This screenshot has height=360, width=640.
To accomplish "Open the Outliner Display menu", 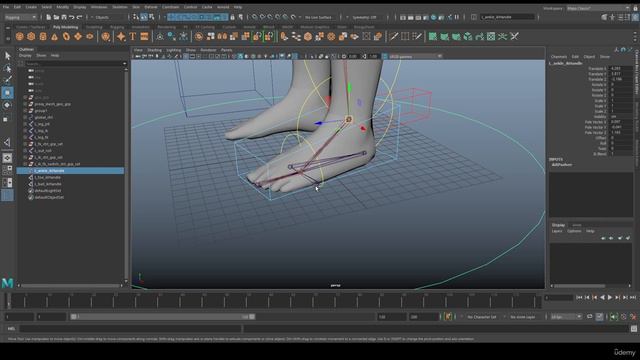I will click(x=25, y=56).
